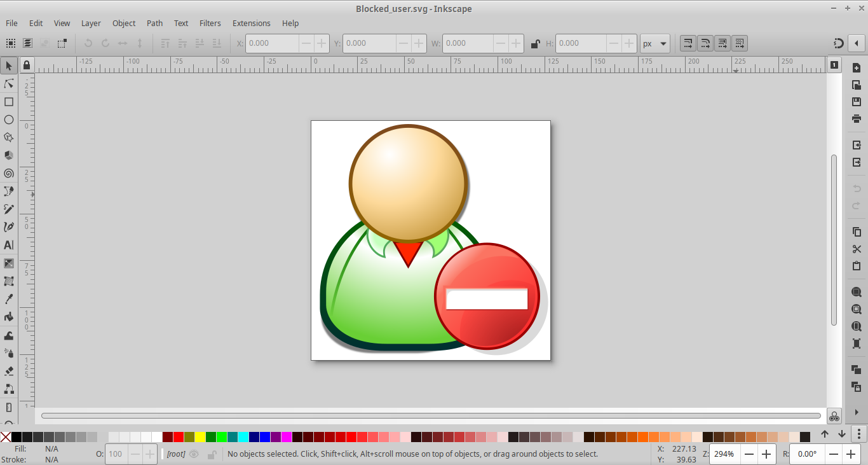868x465 pixels.
Task: Expand command bar overflow arrow
Action: tap(857, 412)
